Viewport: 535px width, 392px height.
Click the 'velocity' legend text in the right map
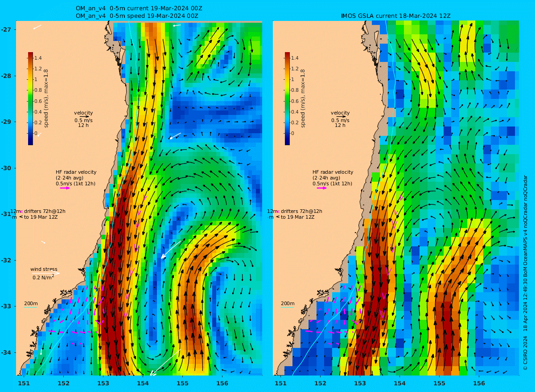pos(340,113)
